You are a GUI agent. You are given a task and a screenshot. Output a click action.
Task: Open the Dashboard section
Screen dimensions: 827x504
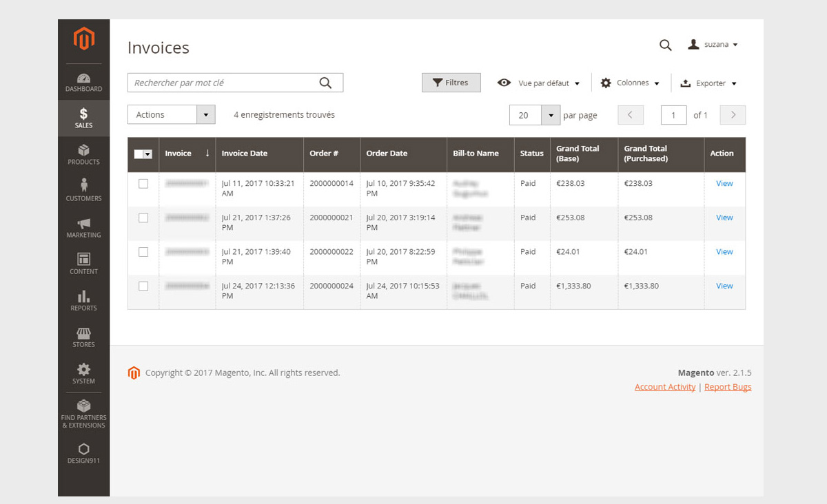83,83
